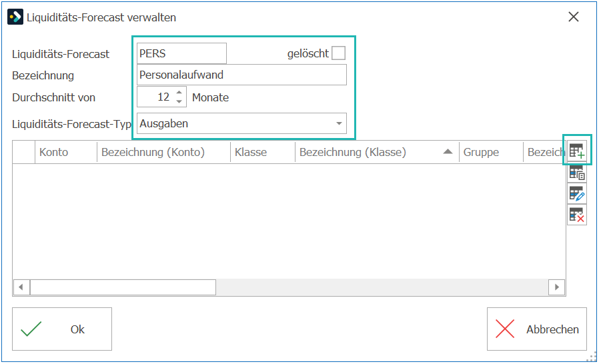Click the application logo in the title bar
Viewport: 599px width, 364px height.
pos(15,17)
